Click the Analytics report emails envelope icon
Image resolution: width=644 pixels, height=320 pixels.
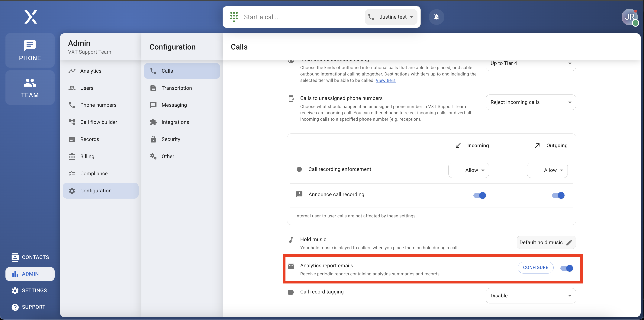291,266
